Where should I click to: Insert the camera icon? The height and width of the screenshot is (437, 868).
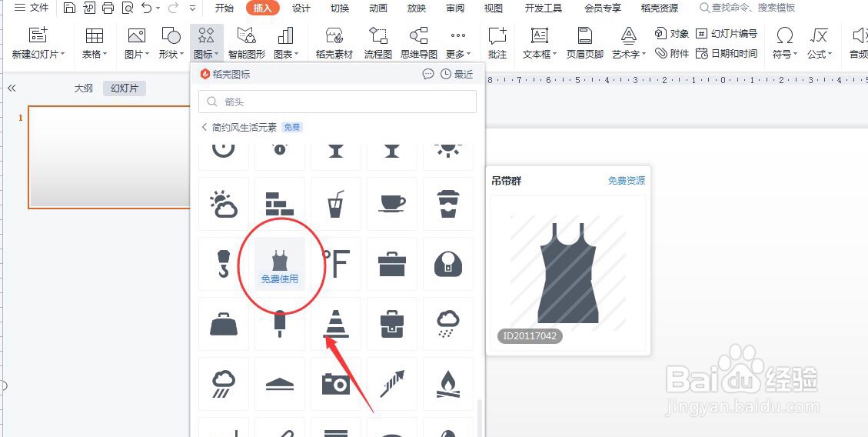[x=335, y=383]
